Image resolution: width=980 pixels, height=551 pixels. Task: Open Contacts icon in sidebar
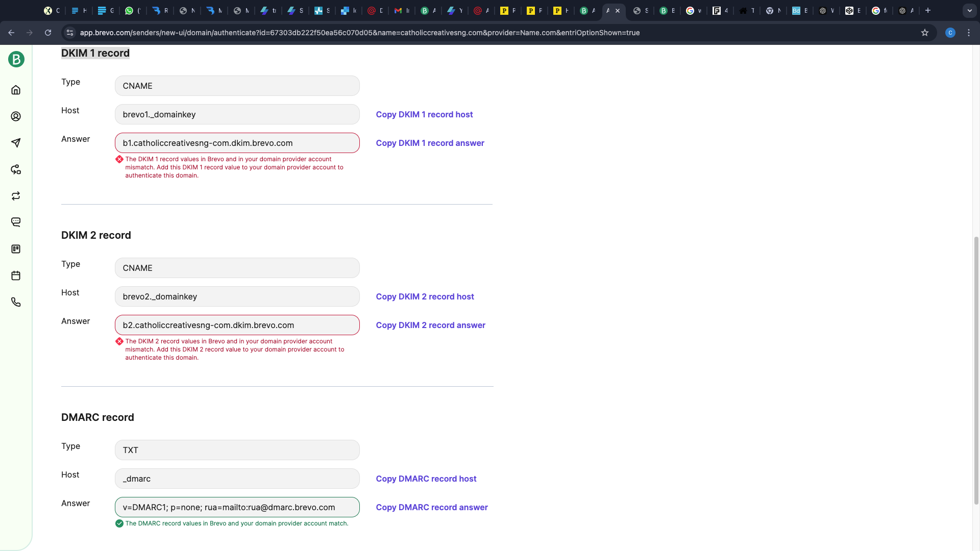point(16,116)
